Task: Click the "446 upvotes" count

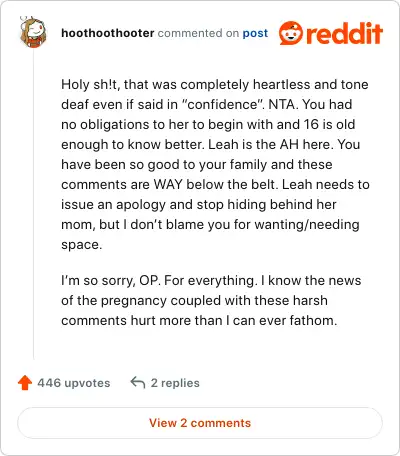Action: (74, 383)
